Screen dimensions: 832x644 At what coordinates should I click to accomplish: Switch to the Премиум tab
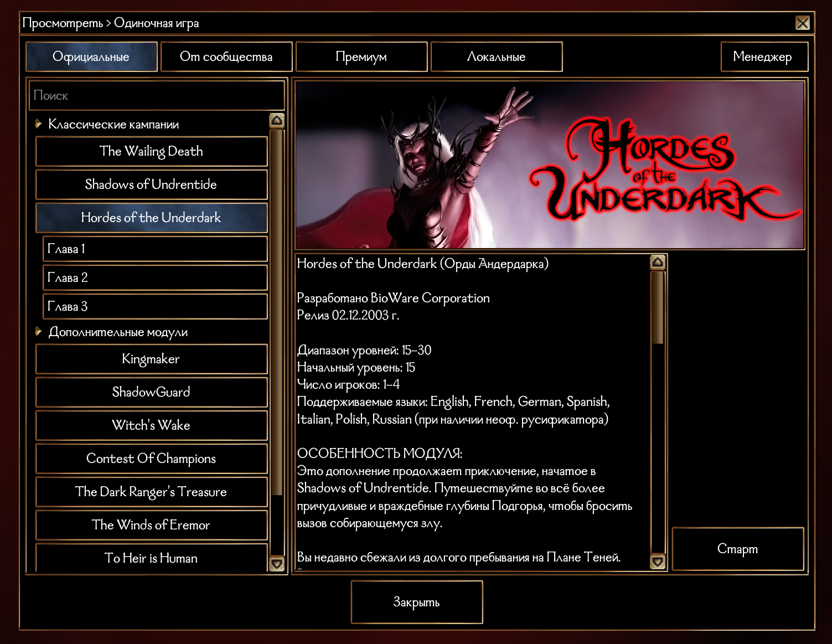361,57
